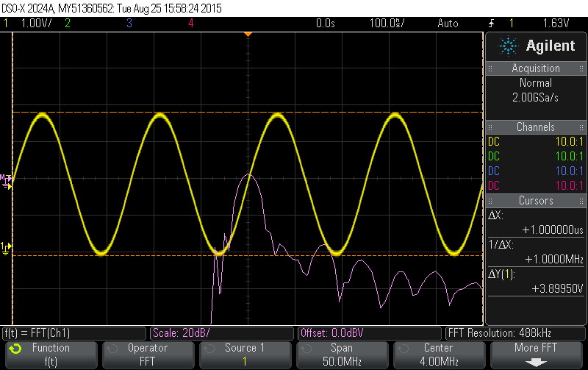Adjust the Center 4.00MHz softkey
The height and width of the screenshot is (370, 588).
click(x=439, y=355)
